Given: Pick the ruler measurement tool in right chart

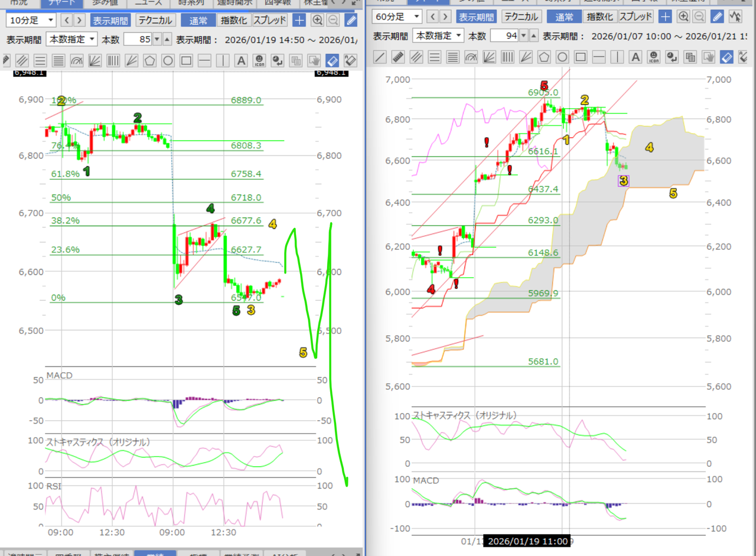Looking at the screenshot, I should pos(399,57).
